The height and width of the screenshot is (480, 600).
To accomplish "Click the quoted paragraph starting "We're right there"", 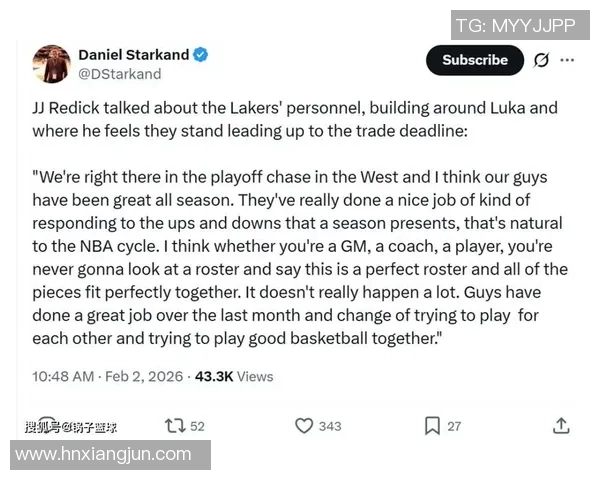I will coord(300,258).
